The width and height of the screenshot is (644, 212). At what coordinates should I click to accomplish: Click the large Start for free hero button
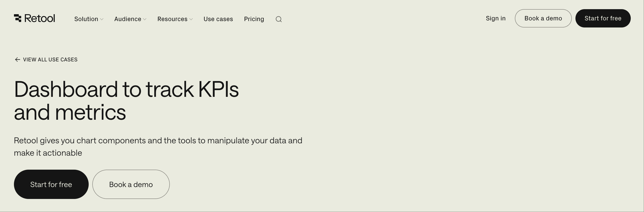[x=51, y=184]
